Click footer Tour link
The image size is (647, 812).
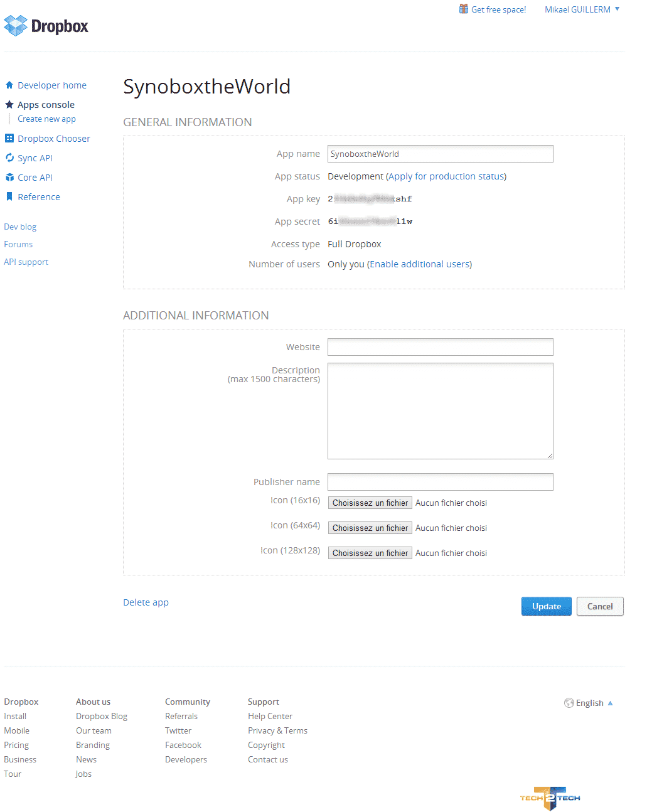point(13,774)
